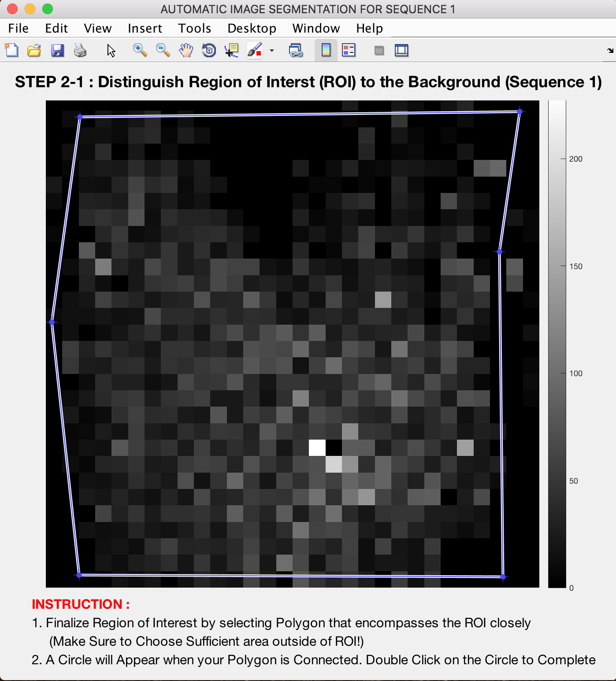The height and width of the screenshot is (681, 616).
Task: Open the Edit menu
Action: click(x=56, y=28)
